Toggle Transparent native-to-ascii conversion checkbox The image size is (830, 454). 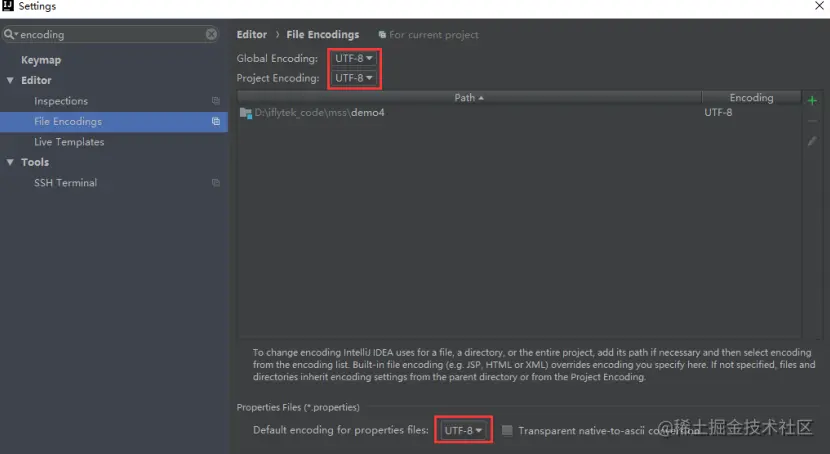click(x=507, y=430)
